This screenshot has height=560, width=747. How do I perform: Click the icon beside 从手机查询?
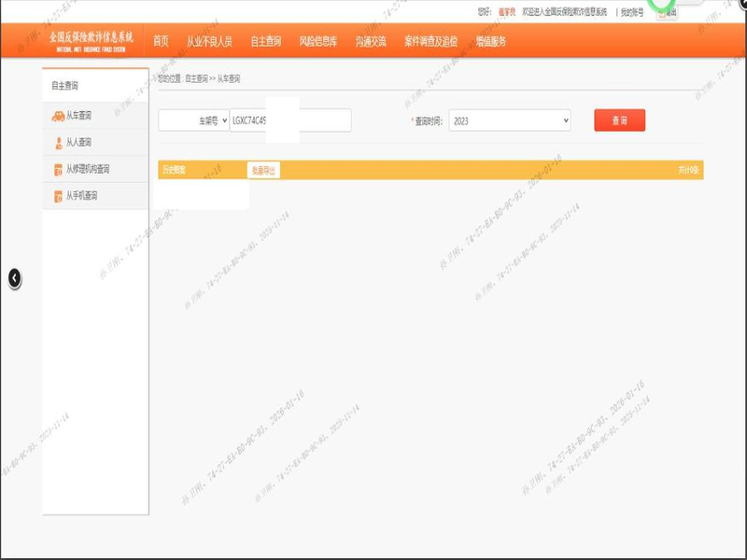[58, 196]
